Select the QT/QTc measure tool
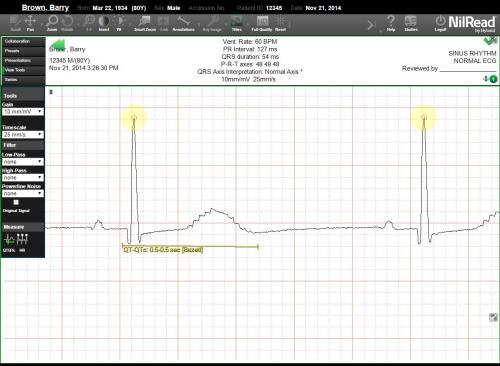The width and height of the screenshot is (500, 366). coord(9,241)
